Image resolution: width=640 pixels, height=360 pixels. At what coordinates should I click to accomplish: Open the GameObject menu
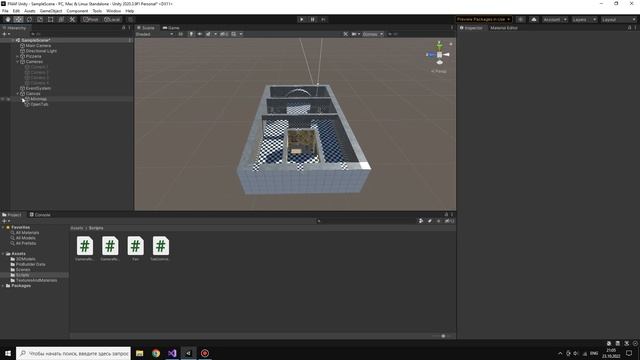51,11
